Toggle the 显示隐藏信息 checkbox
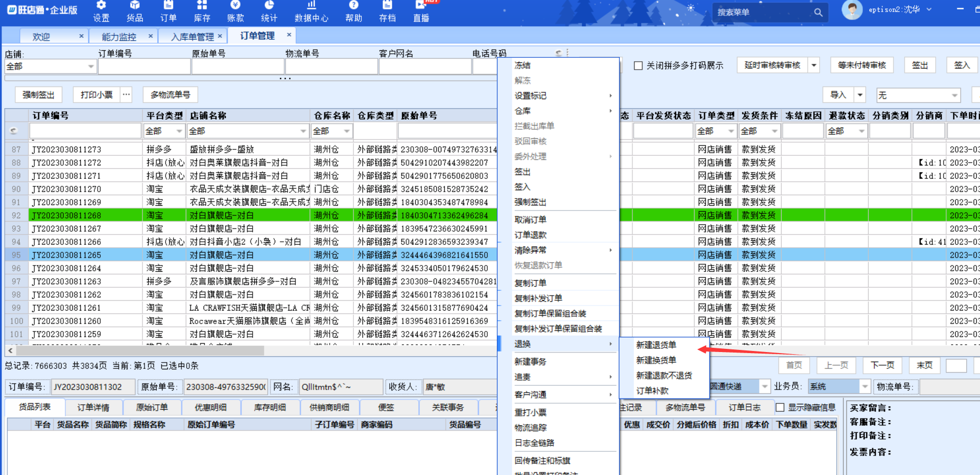The width and height of the screenshot is (980, 475). coord(780,407)
